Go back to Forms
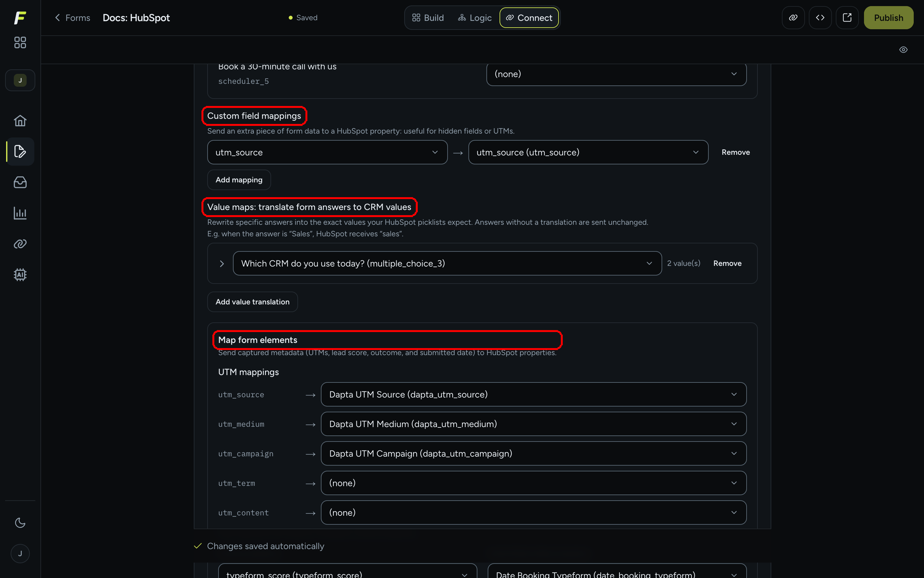The height and width of the screenshot is (578, 924). click(73, 18)
